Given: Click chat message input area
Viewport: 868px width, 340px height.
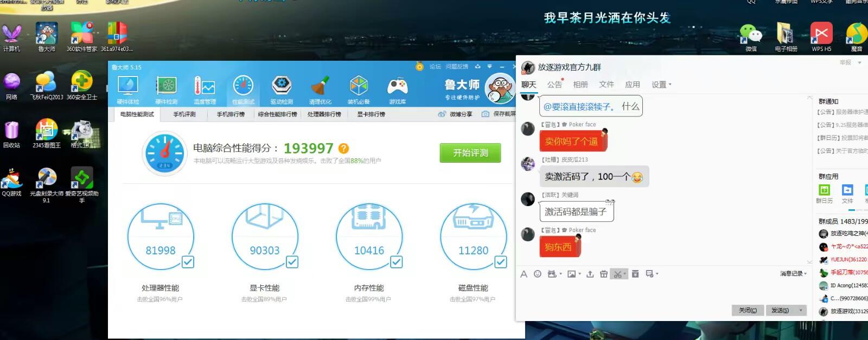Looking at the screenshot, I should tap(663, 292).
